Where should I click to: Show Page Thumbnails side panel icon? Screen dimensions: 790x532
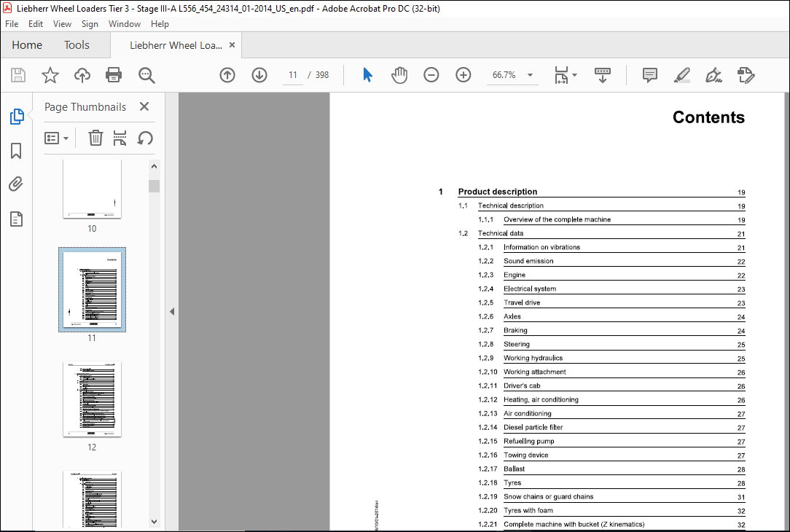tap(17, 117)
